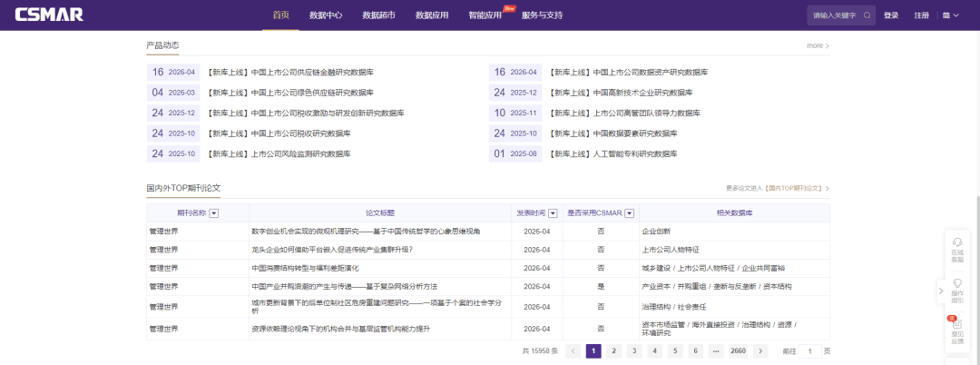Screen dimensions: 980x365
Task: Open 中国上市公司绿色供应链研究数据库 news
Action: 290,93
